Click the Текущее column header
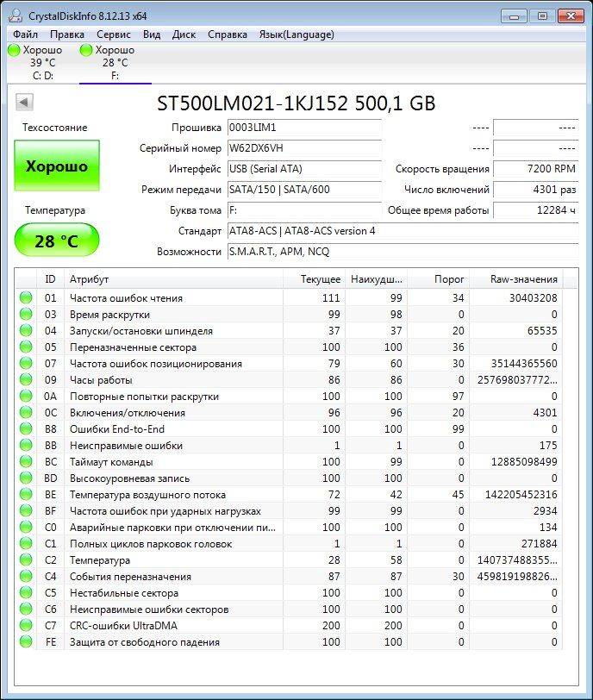Viewport: 593px width, 700px height. 314,279
